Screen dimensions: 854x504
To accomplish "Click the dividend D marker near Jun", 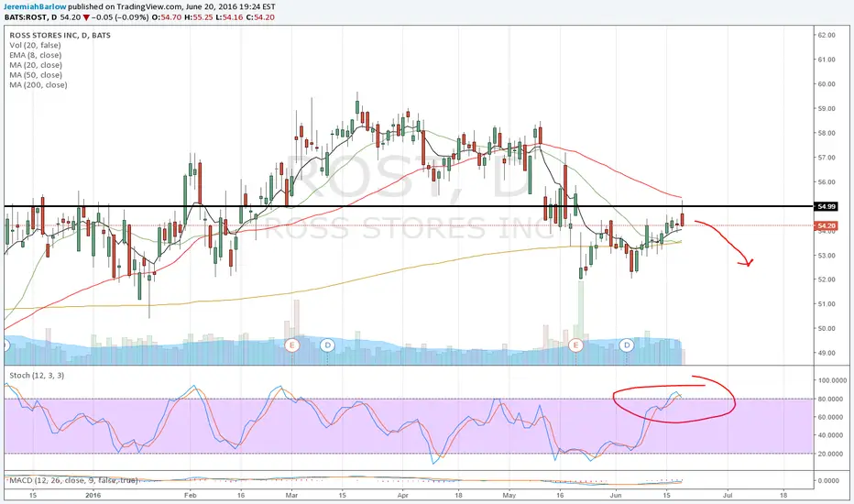I will pos(627,345).
